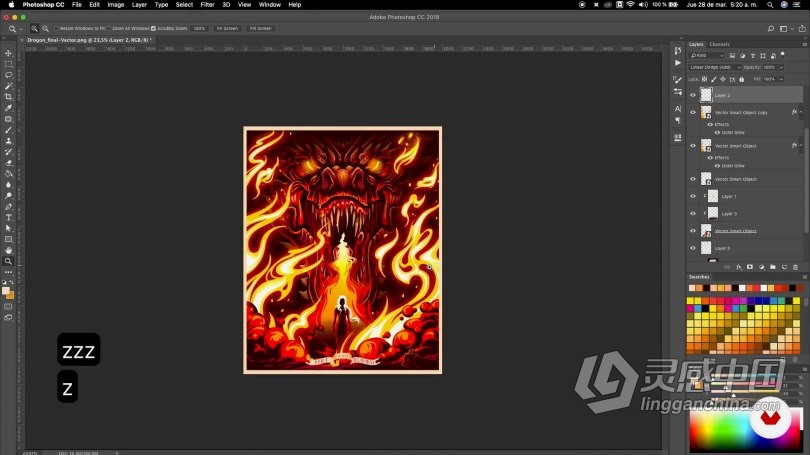Viewport: 810px width, 455px height.
Task: Click the Fill Screen button
Action: click(x=260, y=28)
